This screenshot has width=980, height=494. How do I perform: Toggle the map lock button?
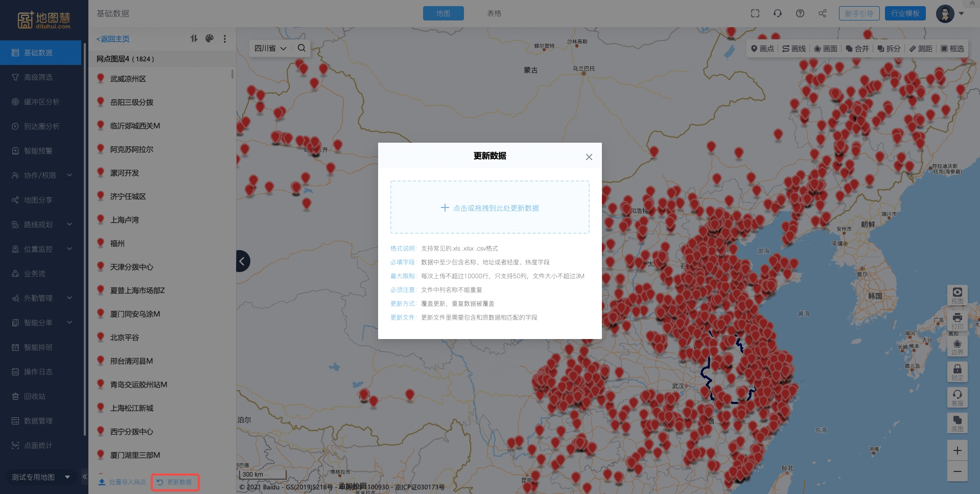(x=957, y=372)
